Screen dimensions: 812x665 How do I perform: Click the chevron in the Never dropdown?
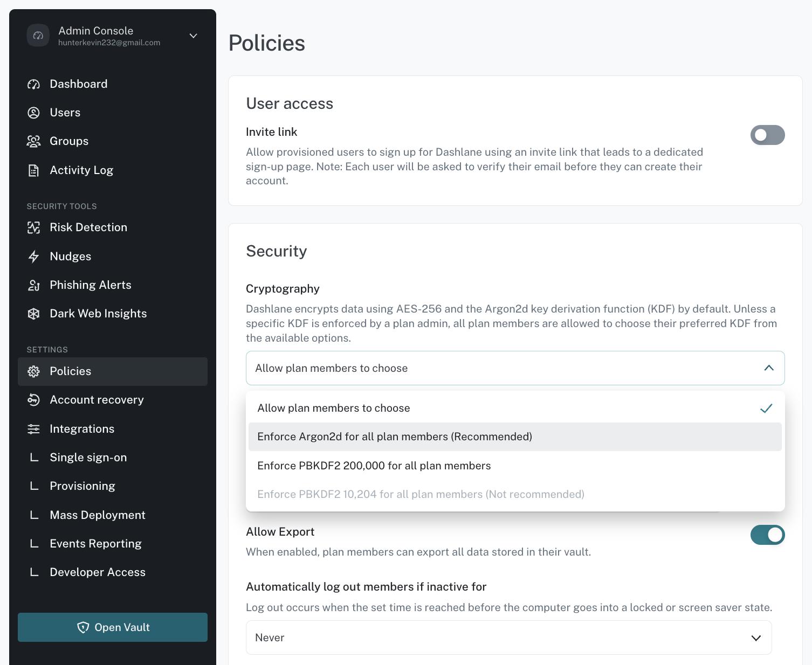[x=756, y=638]
